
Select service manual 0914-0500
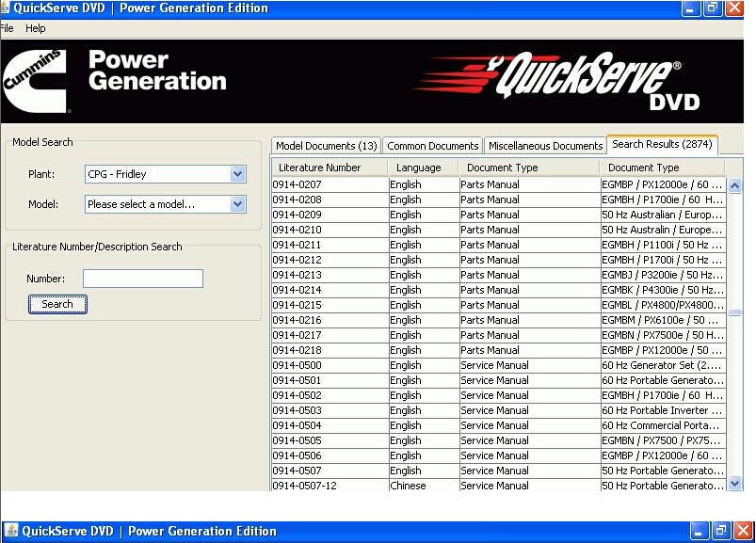click(x=499, y=365)
